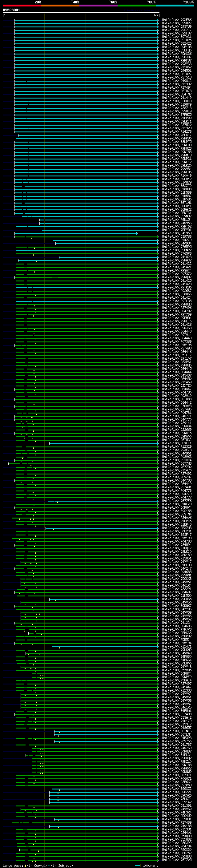The width and height of the screenshot is (197, 868).
Task: Click the white query sequence ruler bar
Action: pos(81,12)
